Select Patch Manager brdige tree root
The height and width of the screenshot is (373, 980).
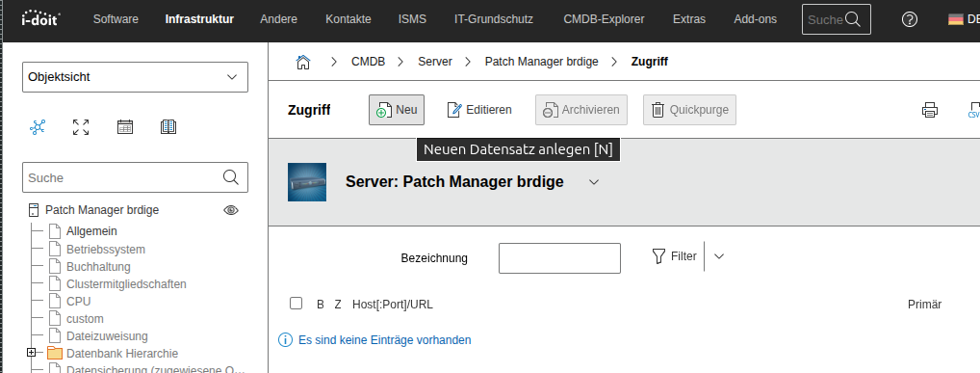pyautogui.click(x=102, y=210)
